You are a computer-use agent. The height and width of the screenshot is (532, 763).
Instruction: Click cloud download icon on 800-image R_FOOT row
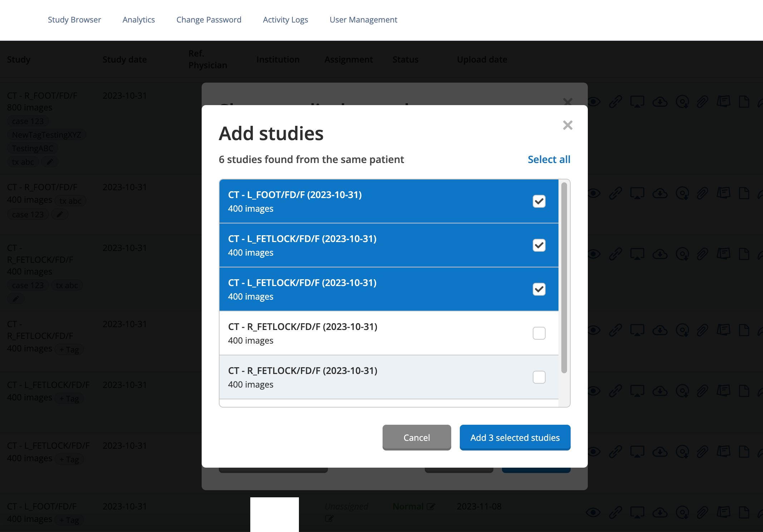(660, 102)
